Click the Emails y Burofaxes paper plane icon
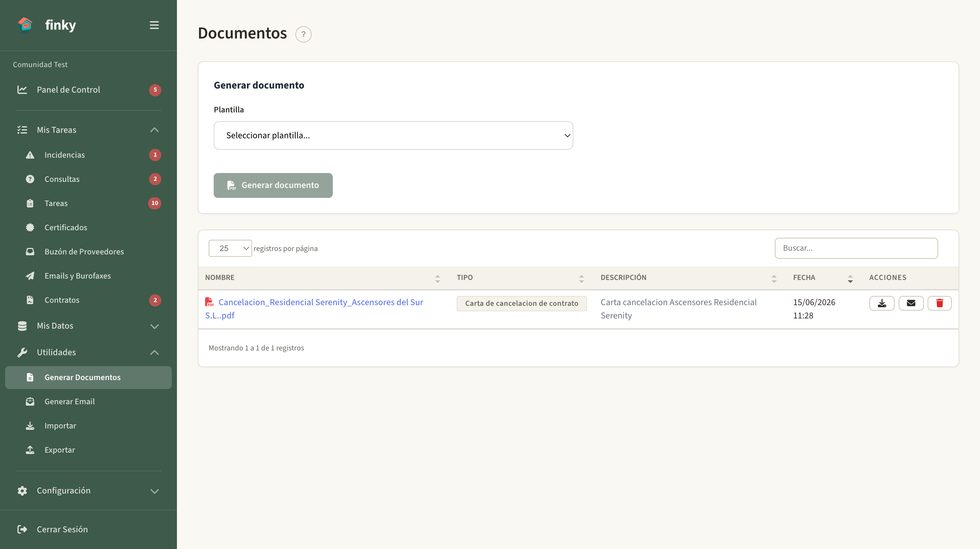The width and height of the screenshot is (980, 549). click(x=30, y=276)
